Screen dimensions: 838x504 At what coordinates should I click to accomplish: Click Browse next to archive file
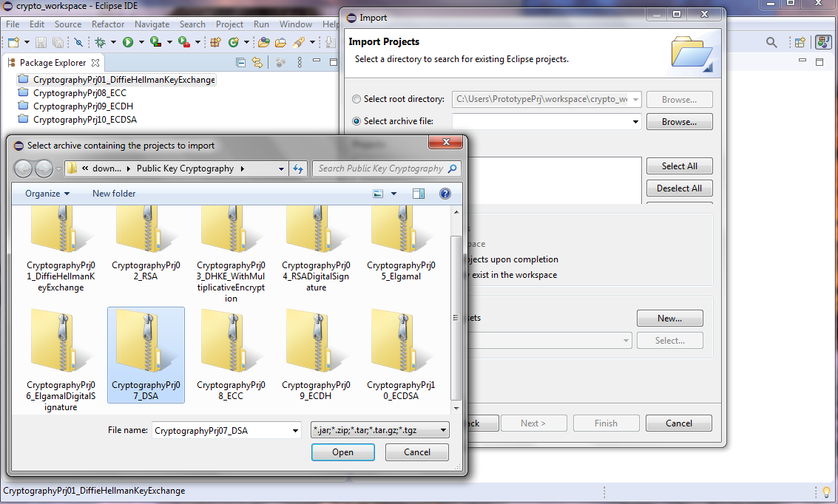coord(679,122)
